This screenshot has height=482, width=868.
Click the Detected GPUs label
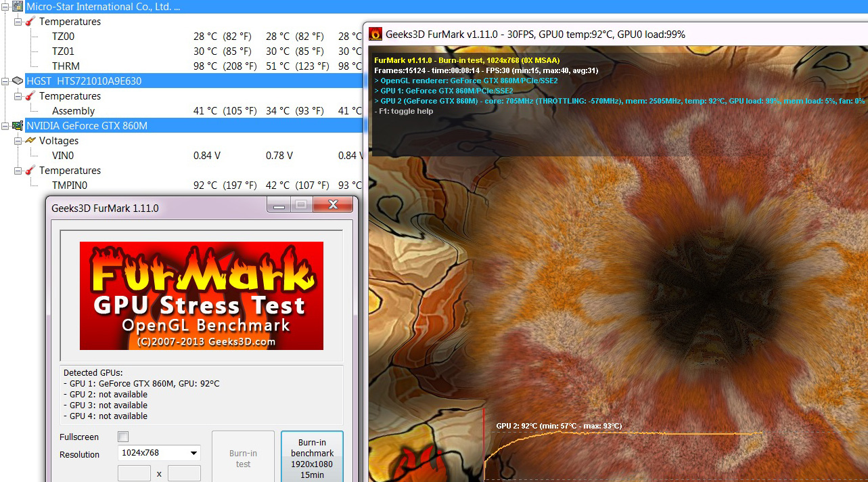pyautogui.click(x=93, y=373)
